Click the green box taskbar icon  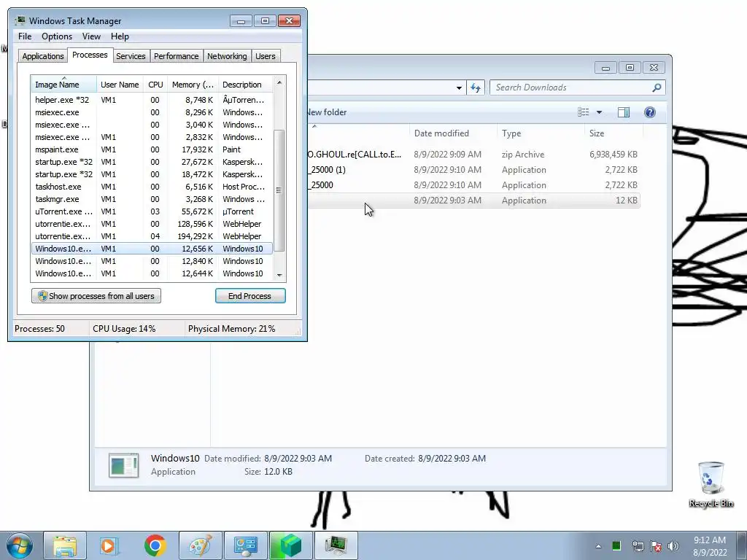pos(290,545)
